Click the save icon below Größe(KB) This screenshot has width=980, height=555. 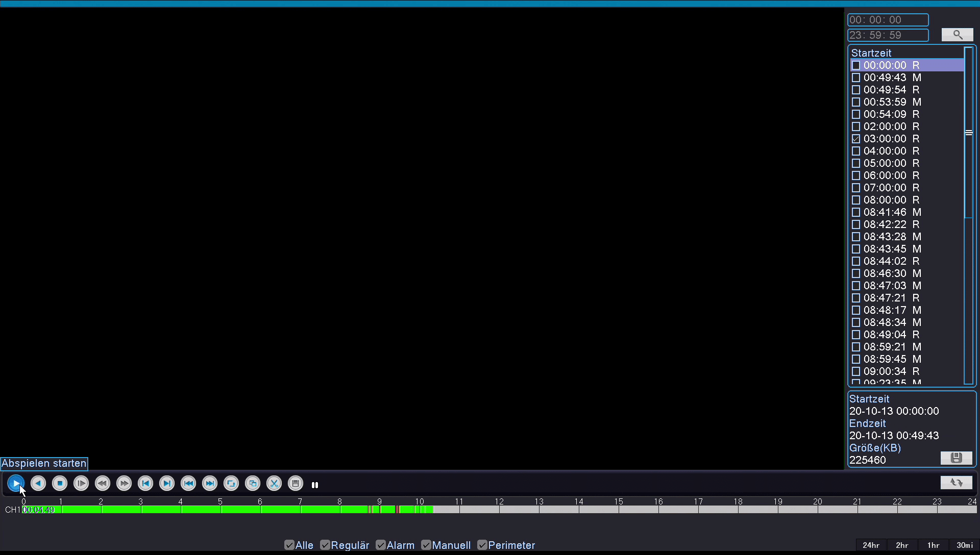(957, 458)
